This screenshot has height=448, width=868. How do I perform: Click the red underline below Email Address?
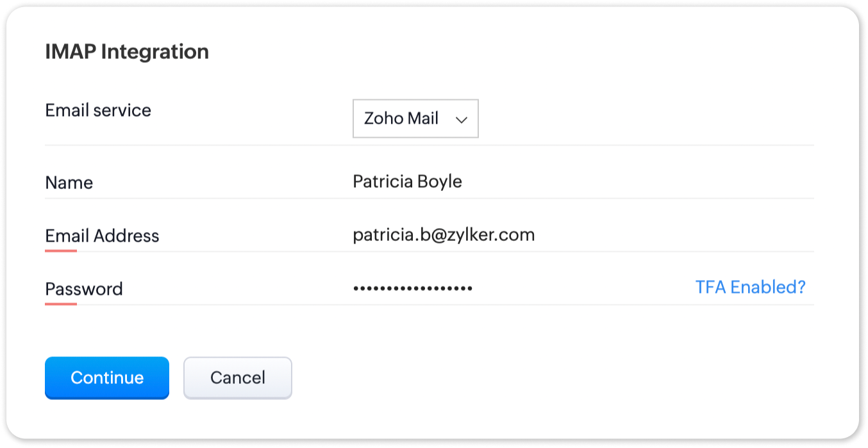coord(61,251)
